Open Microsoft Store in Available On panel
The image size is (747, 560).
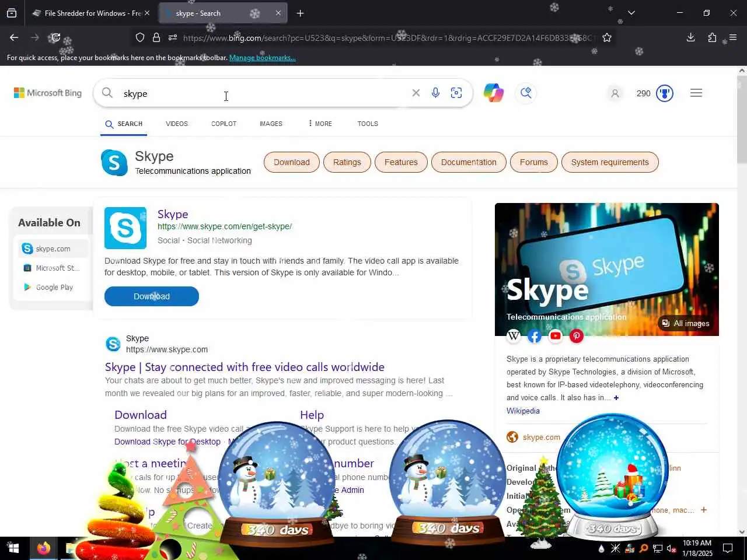[x=53, y=268]
